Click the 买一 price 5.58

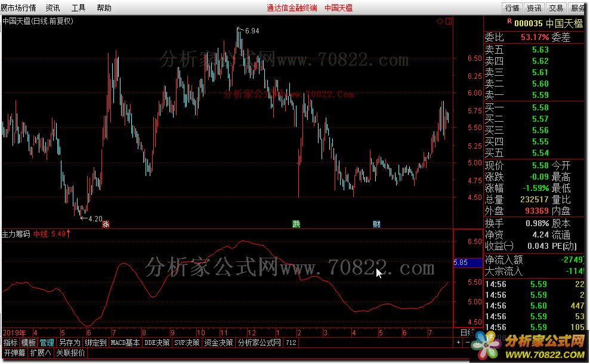540,107
